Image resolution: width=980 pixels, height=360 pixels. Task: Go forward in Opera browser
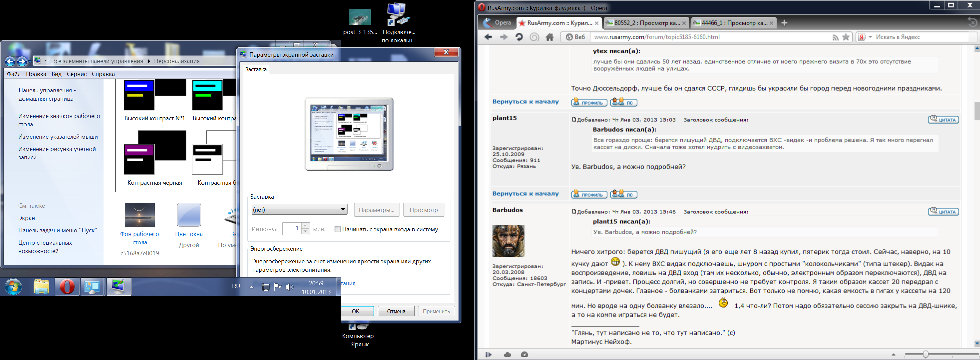point(504,37)
